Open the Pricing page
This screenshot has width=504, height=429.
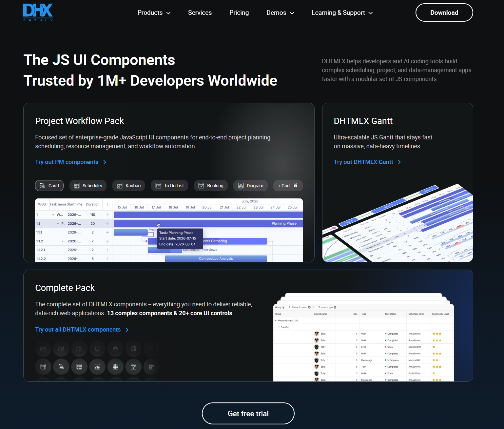tap(239, 13)
